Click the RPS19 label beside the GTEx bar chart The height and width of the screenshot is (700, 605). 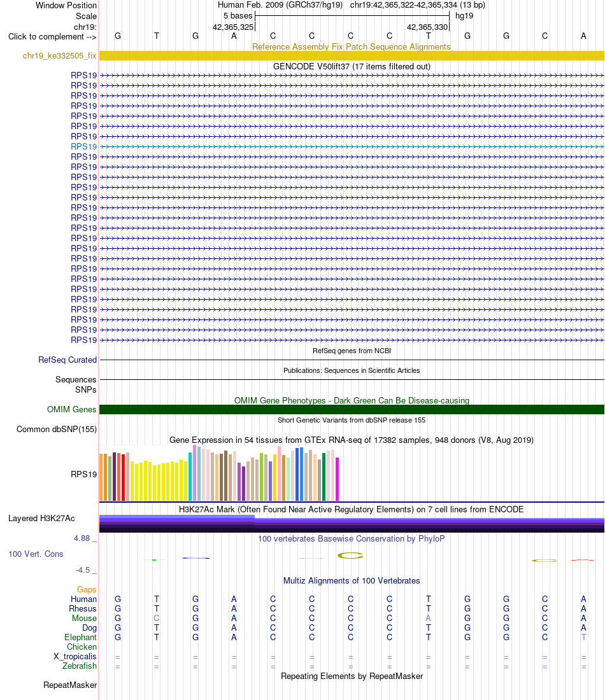tap(83, 474)
